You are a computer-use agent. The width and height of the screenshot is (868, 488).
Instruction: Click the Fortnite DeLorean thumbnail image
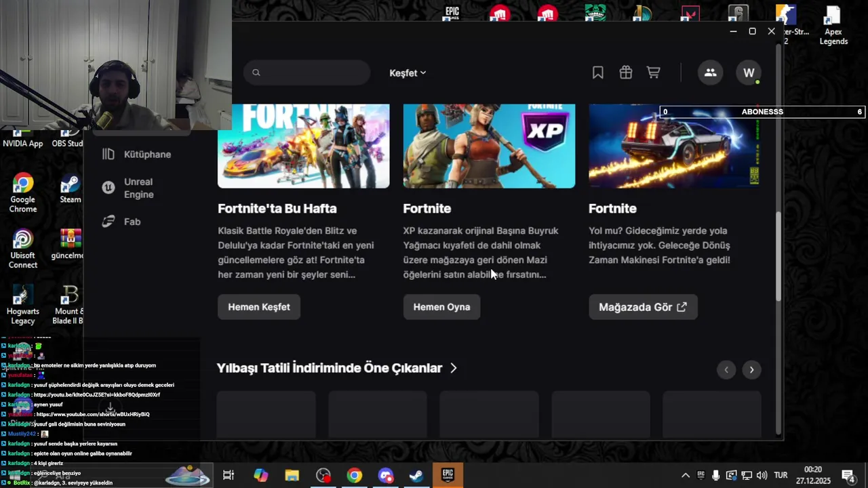(674, 146)
